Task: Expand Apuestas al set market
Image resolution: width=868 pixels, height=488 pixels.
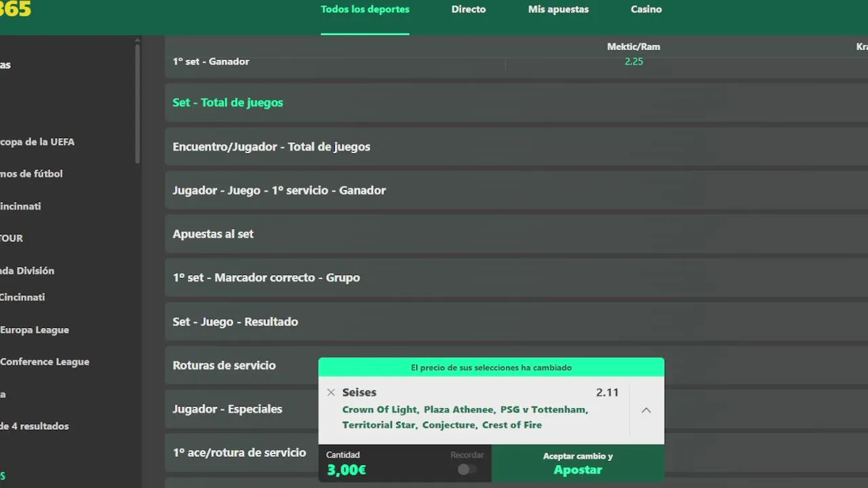Action: (516, 234)
